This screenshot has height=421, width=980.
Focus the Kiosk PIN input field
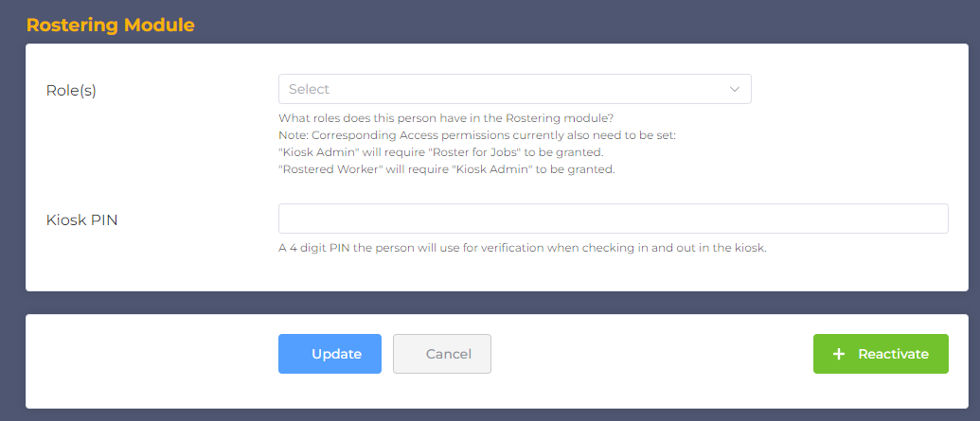point(613,219)
